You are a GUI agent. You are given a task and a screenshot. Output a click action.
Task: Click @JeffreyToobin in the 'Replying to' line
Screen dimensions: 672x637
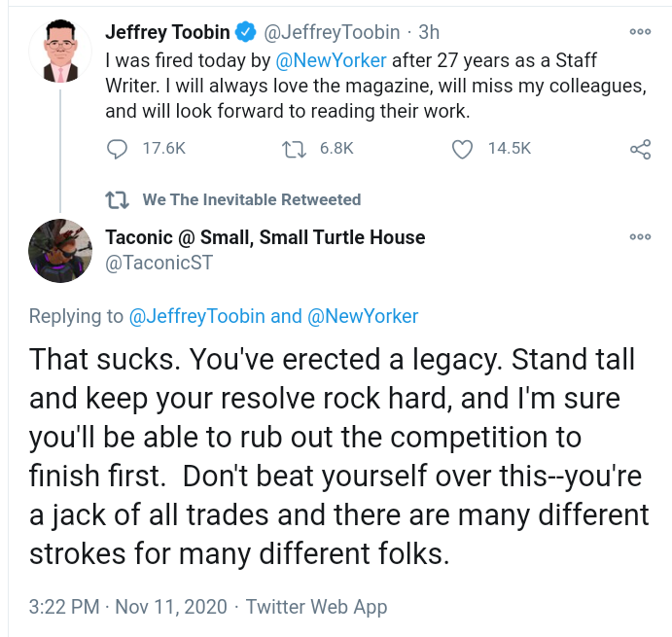pyautogui.click(x=196, y=316)
